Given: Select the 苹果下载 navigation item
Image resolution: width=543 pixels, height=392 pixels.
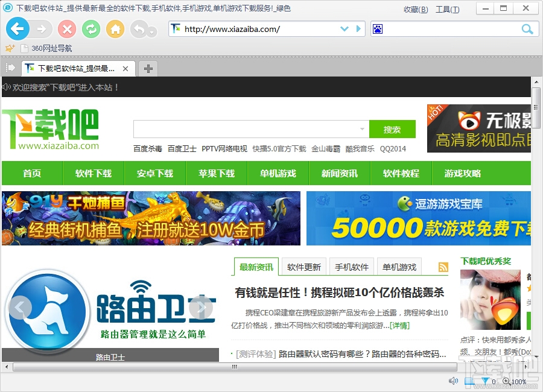Looking at the screenshot, I should tap(217, 173).
